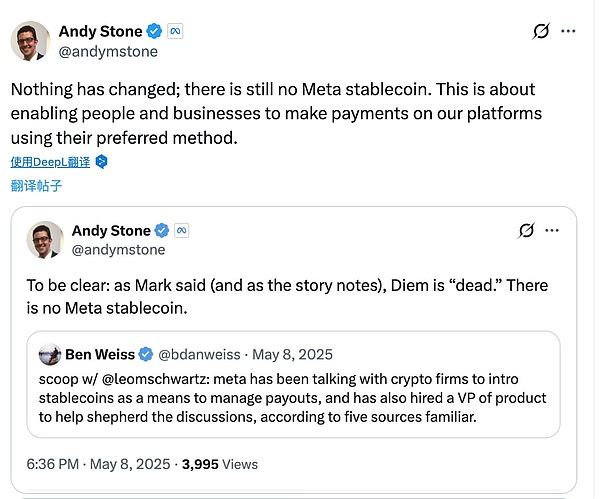Click the 翻译帖子 translate post link
This screenshot has width=600, height=499.
pyautogui.click(x=36, y=185)
